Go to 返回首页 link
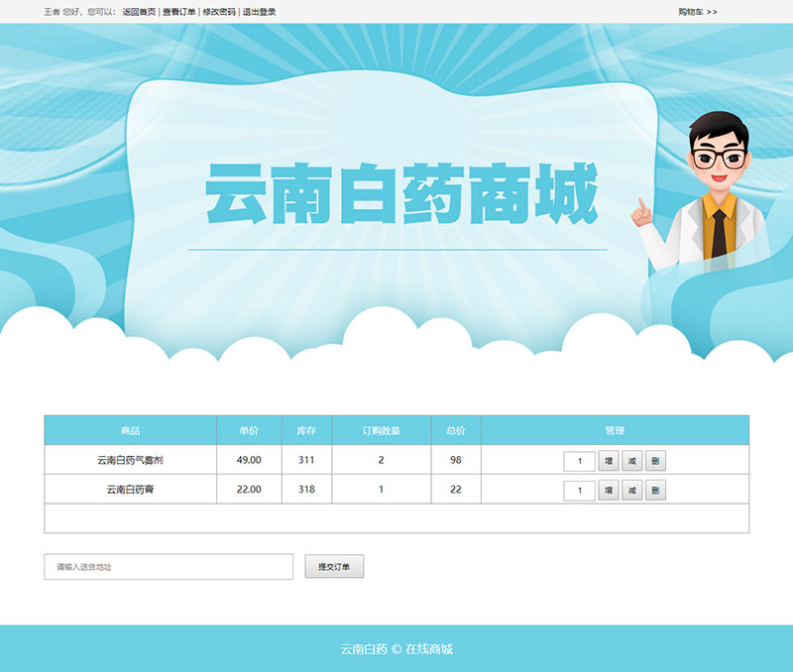The image size is (793, 672). coord(139,12)
